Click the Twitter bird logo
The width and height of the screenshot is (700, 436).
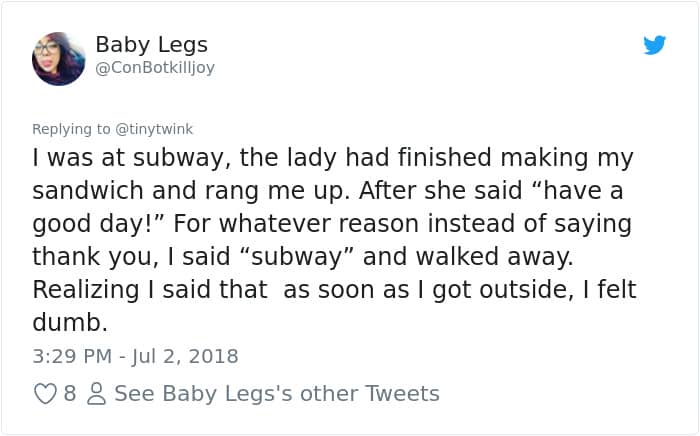(654, 45)
